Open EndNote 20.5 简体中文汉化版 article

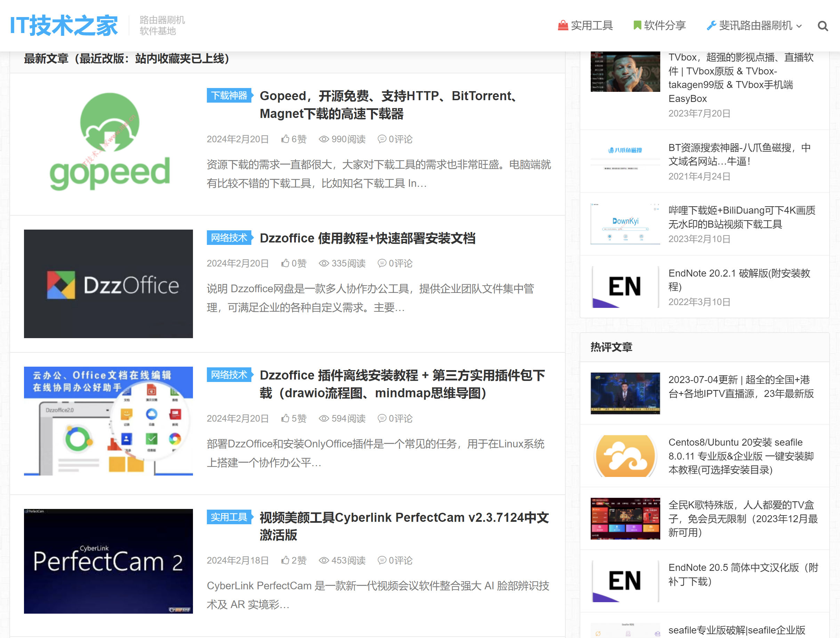tap(743, 574)
